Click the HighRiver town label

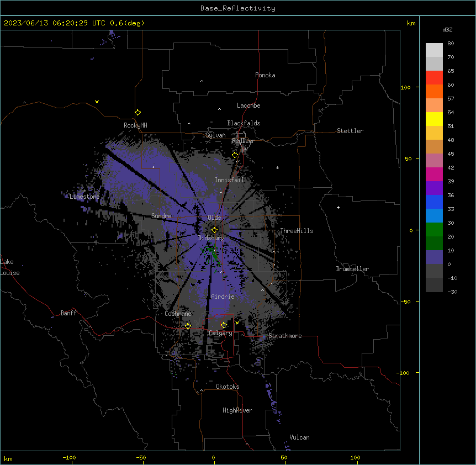click(x=237, y=410)
